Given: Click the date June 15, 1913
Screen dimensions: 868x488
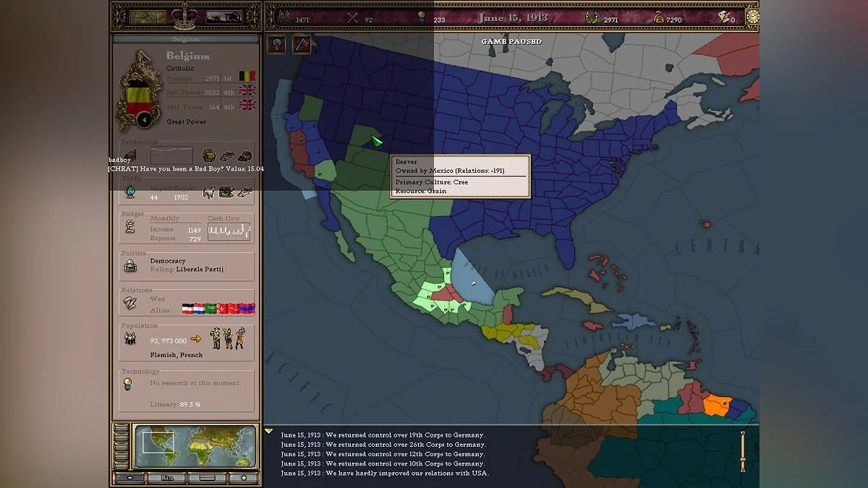Looking at the screenshot, I should click(512, 17).
